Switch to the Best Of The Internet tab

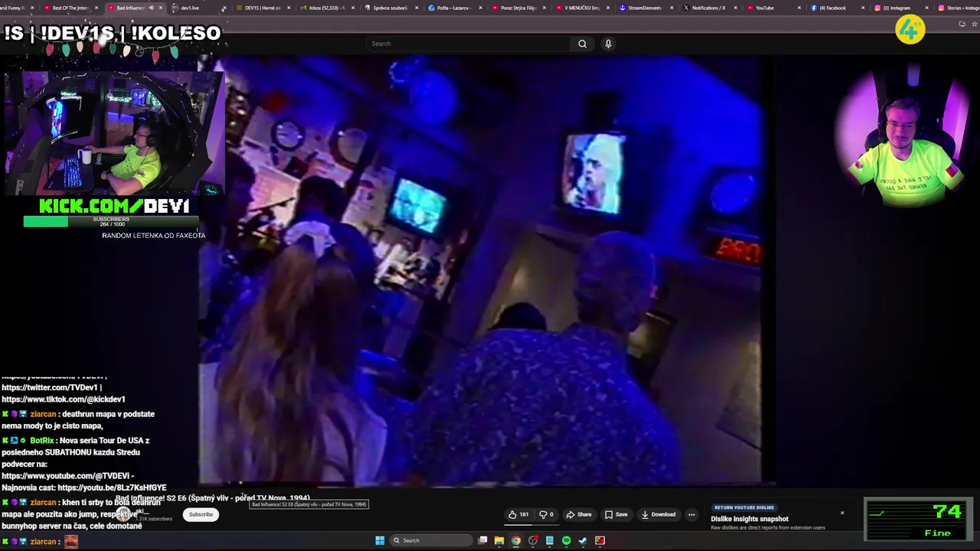69,8
